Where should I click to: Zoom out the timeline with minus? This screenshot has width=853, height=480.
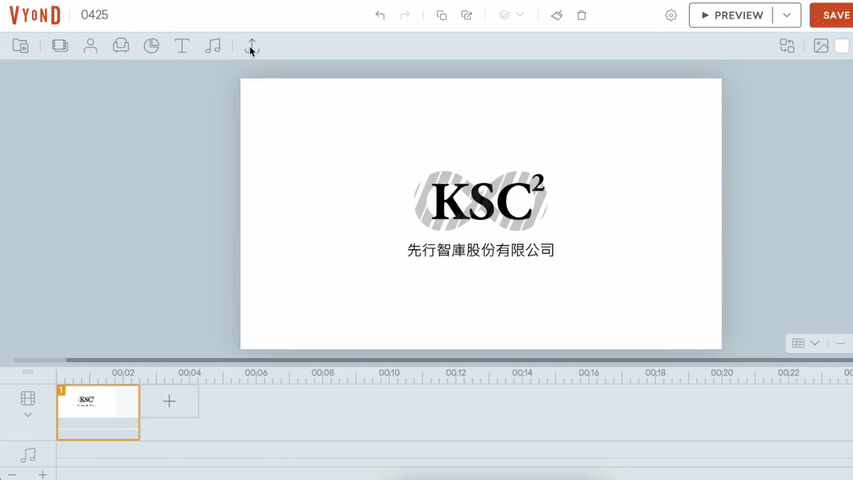click(x=12, y=475)
